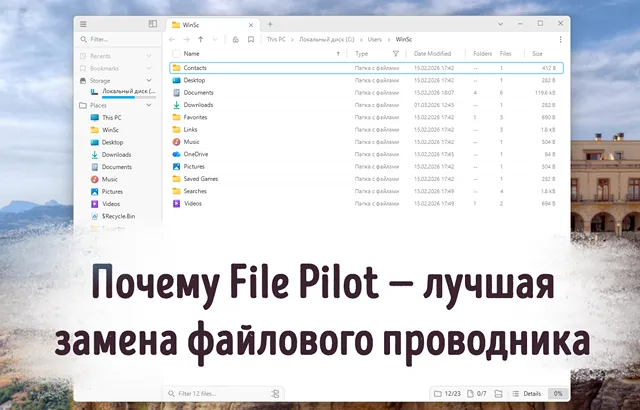Switch view using the Details button in status bar
The width and height of the screenshot is (640, 410).
click(x=527, y=394)
